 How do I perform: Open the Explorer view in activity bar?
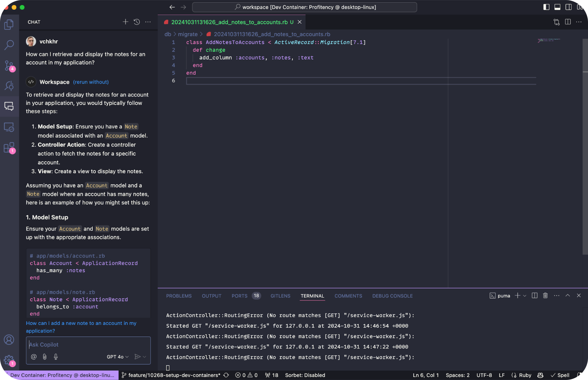point(9,24)
